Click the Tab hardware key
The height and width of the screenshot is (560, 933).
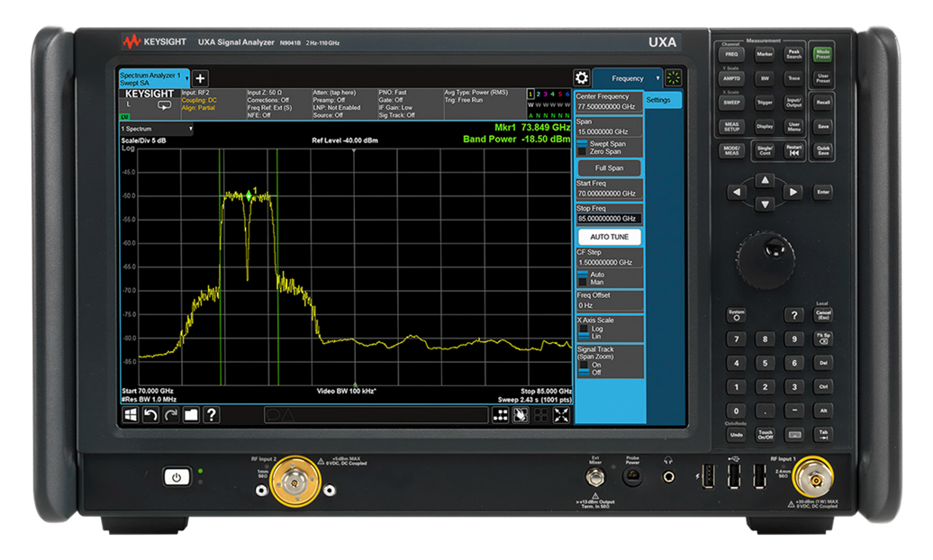click(823, 435)
